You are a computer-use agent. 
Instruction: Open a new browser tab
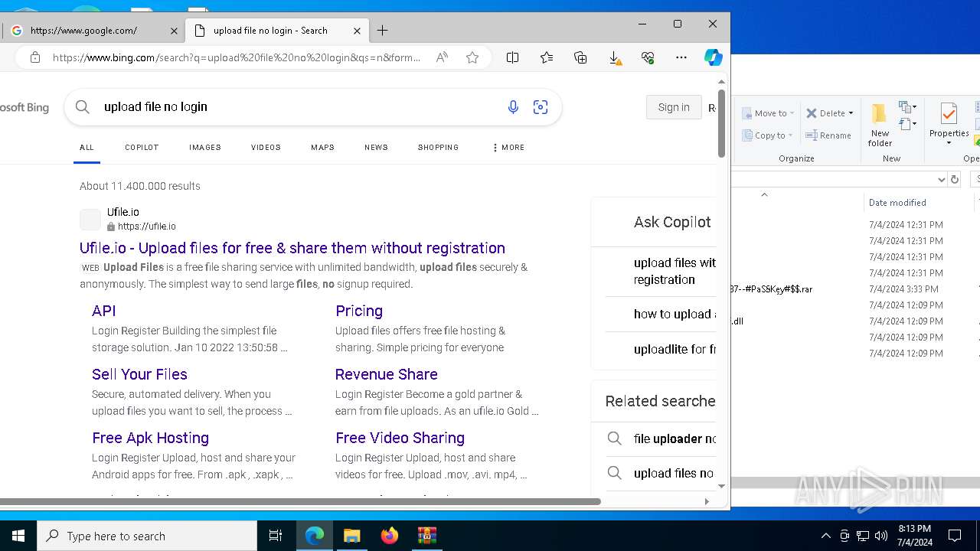click(383, 31)
